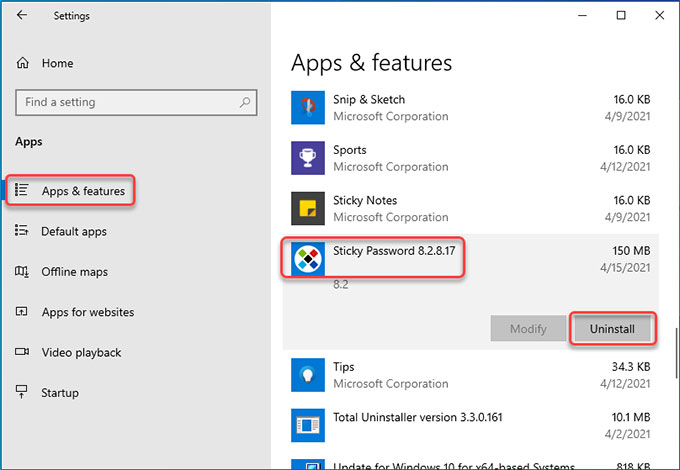Click the back arrow in Settings

pos(22,15)
